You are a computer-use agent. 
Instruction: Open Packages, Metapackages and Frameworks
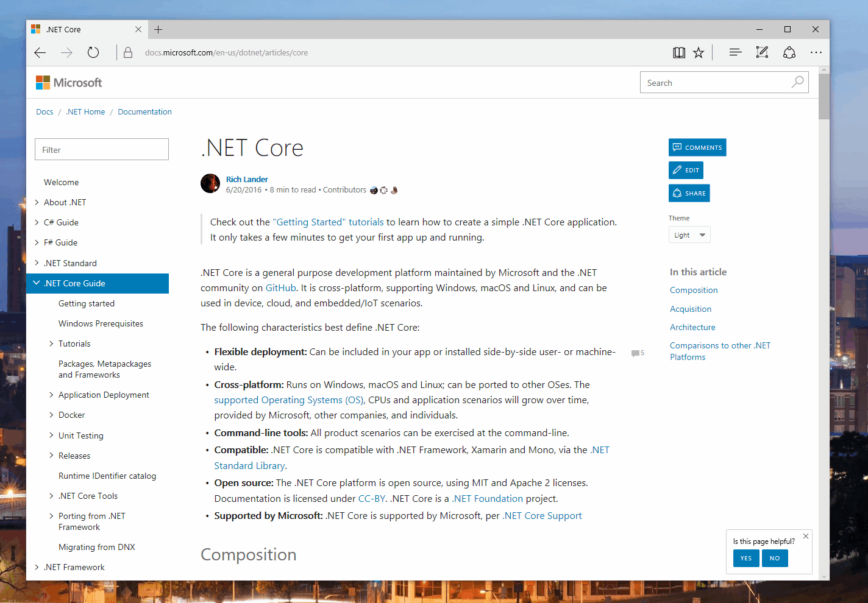105,369
